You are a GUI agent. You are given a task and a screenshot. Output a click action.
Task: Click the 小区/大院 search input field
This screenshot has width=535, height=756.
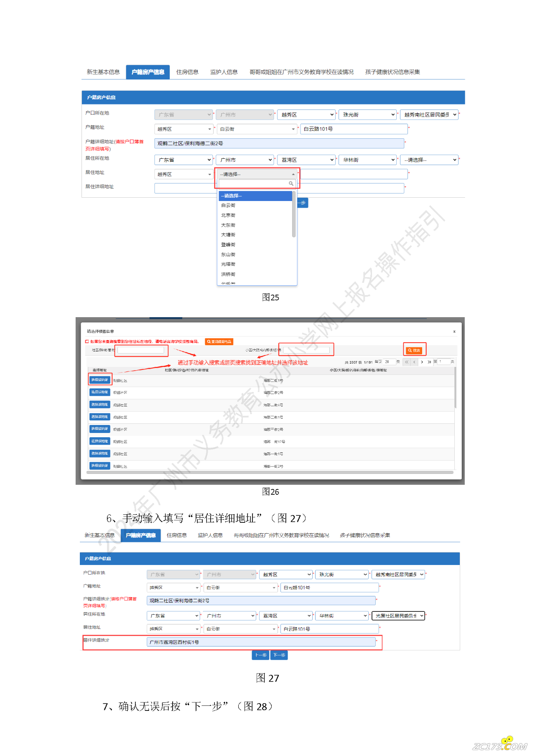(x=306, y=350)
